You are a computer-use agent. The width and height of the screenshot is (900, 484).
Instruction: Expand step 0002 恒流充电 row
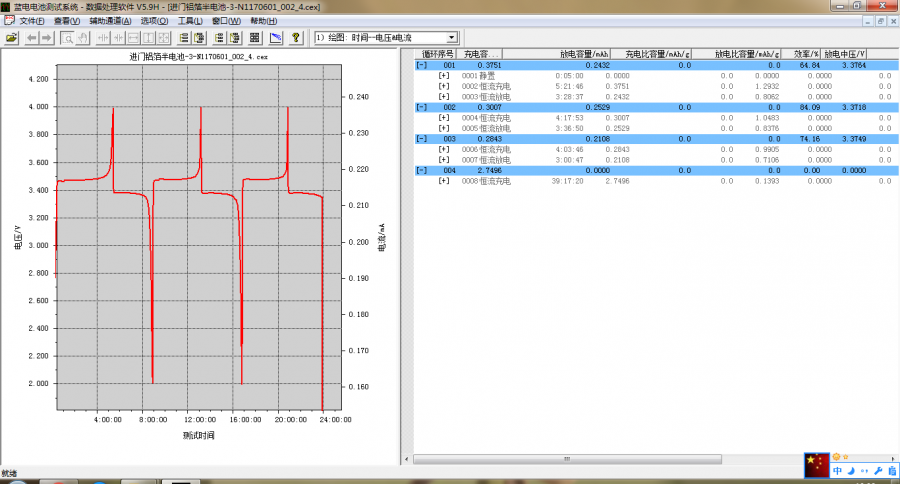point(443,86)
